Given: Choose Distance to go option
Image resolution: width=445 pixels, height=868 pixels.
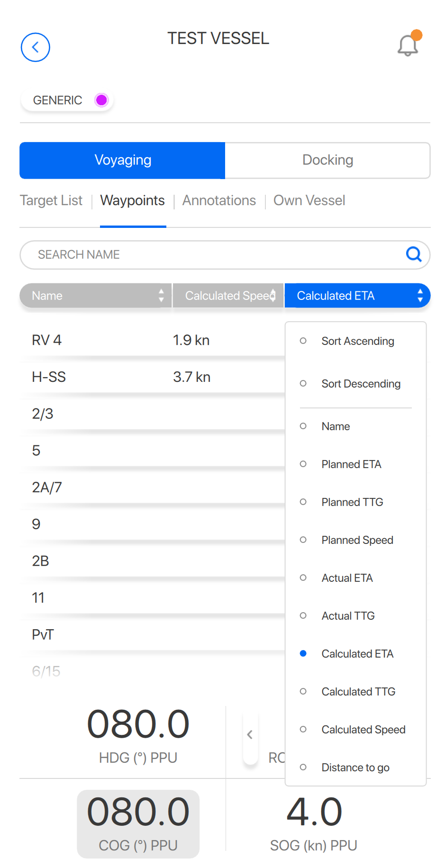Looking at the screenshot, I should [355, 768].
